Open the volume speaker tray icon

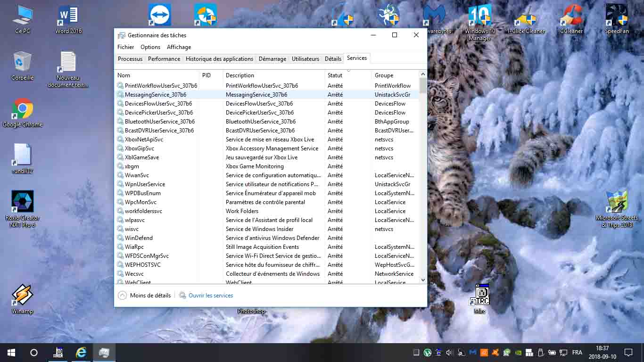tap(449, 353)
